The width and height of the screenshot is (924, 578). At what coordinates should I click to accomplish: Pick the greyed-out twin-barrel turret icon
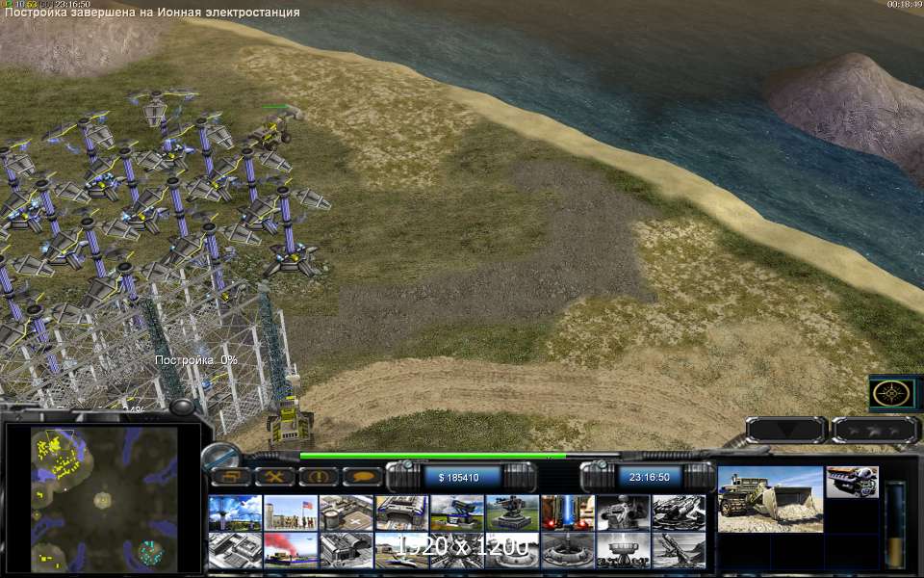point(624,512)
